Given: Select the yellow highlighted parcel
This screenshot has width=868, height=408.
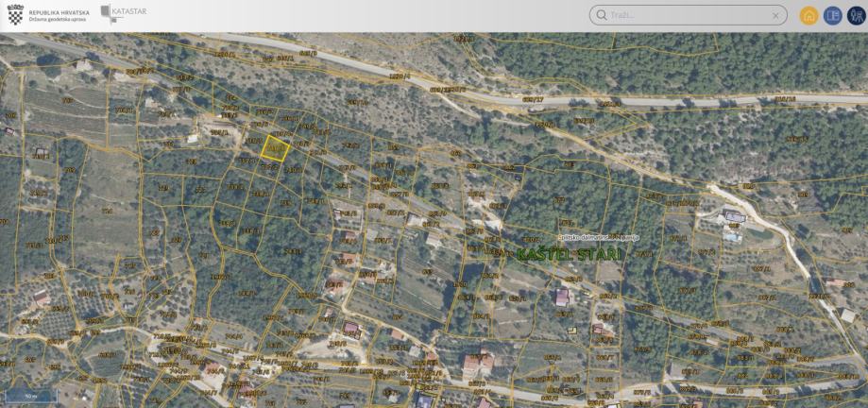Looking at the screenshot, I should tap(275, 148).
